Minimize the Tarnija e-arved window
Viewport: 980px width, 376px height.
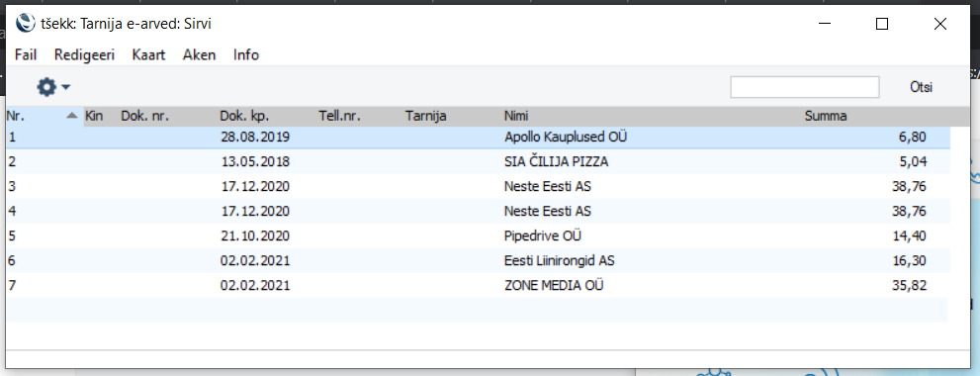tap(825, 24)
